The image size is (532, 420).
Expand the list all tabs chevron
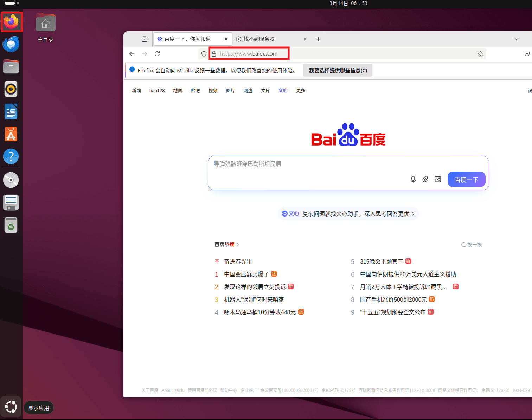[517, 39]
